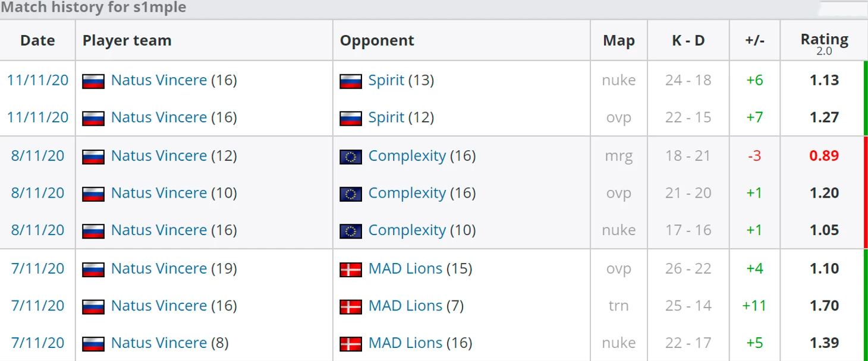Sort by K - D column header

[x=688, y=40]
